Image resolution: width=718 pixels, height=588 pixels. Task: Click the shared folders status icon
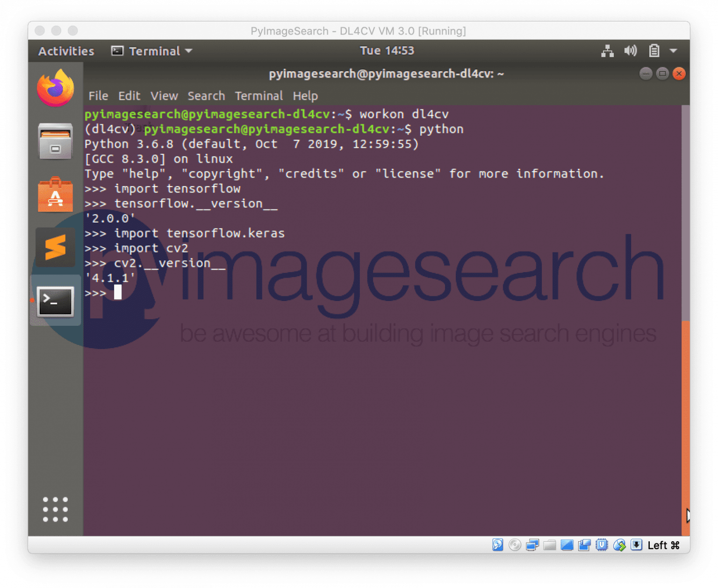click(550, 545)
